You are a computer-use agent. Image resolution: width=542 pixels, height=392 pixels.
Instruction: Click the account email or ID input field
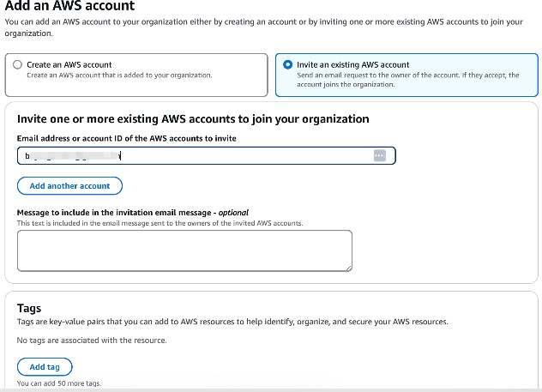(x=207, y=155)
